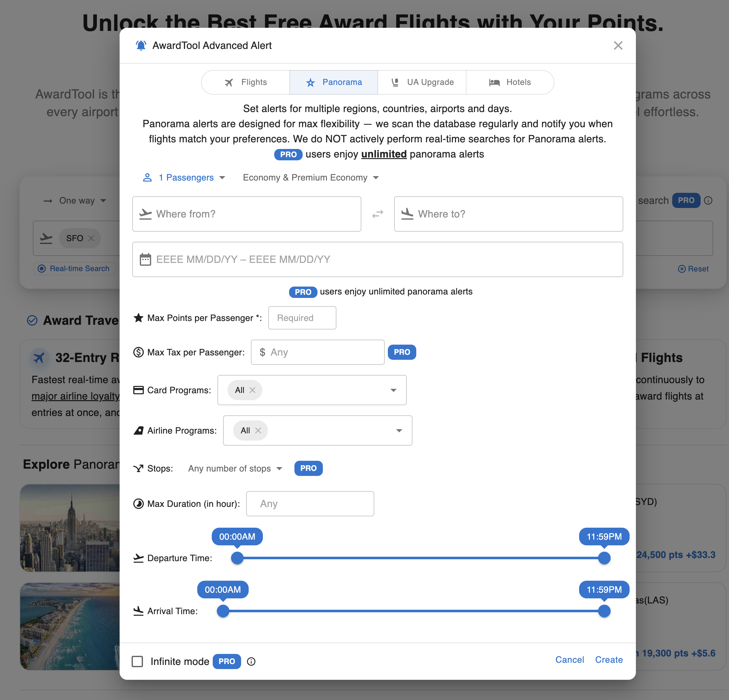729x700 pixels.
Task: Click the Create button
Action: pos(608,660)
